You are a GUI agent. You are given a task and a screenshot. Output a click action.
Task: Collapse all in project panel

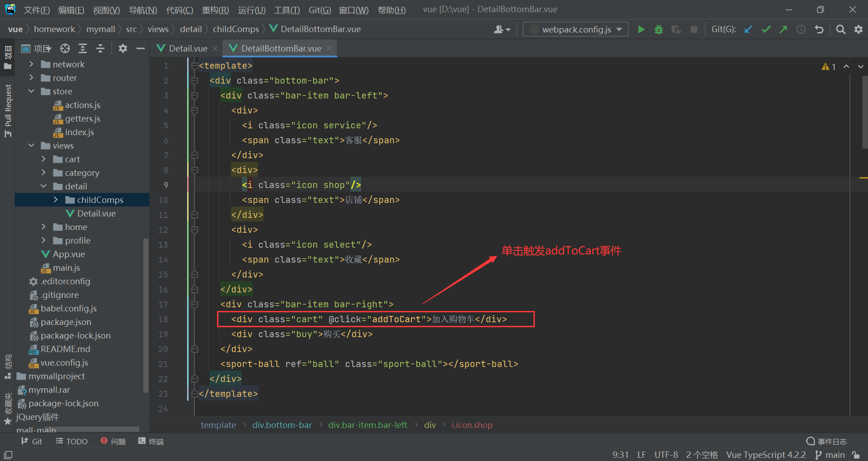100,48
